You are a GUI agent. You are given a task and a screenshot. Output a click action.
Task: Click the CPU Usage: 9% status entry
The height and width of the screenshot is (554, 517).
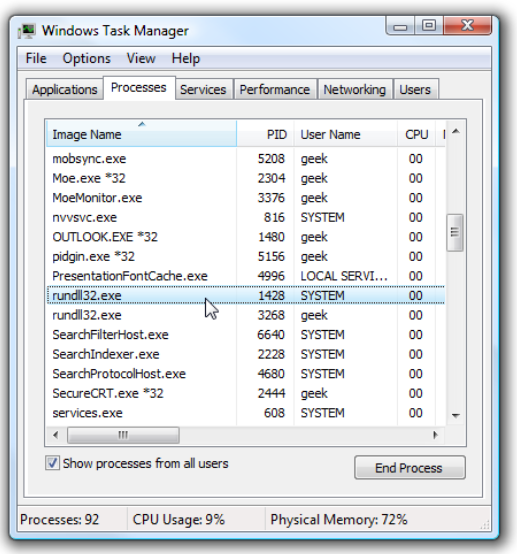point(179,519)
